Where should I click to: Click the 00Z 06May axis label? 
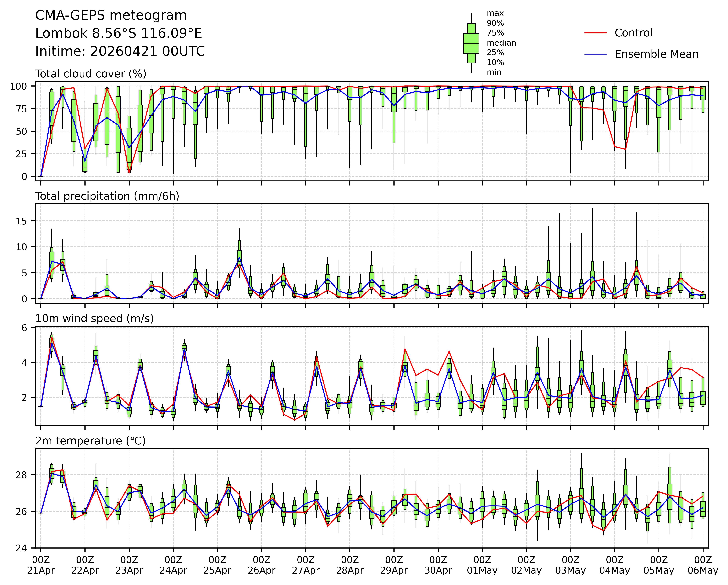pos(703,565)
